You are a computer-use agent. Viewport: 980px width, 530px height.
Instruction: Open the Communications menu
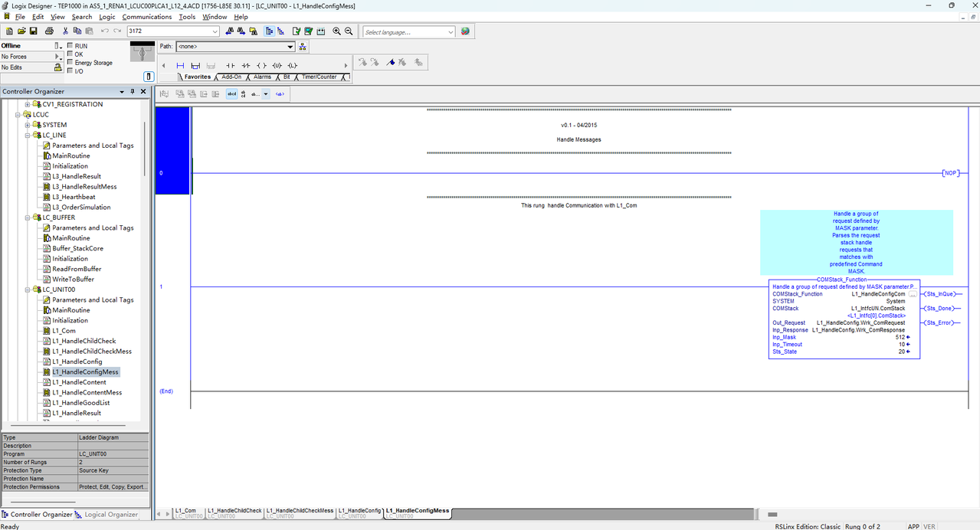(x=147, y=17)
